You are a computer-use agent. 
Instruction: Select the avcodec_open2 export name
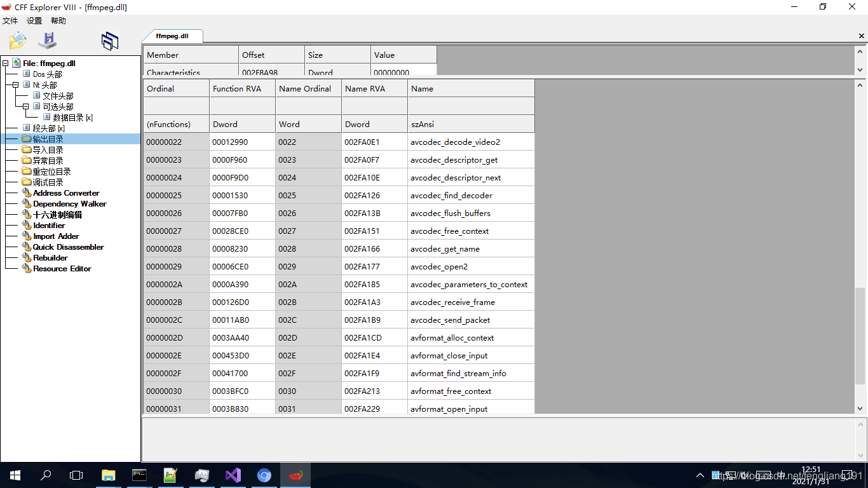pos(471,266)
